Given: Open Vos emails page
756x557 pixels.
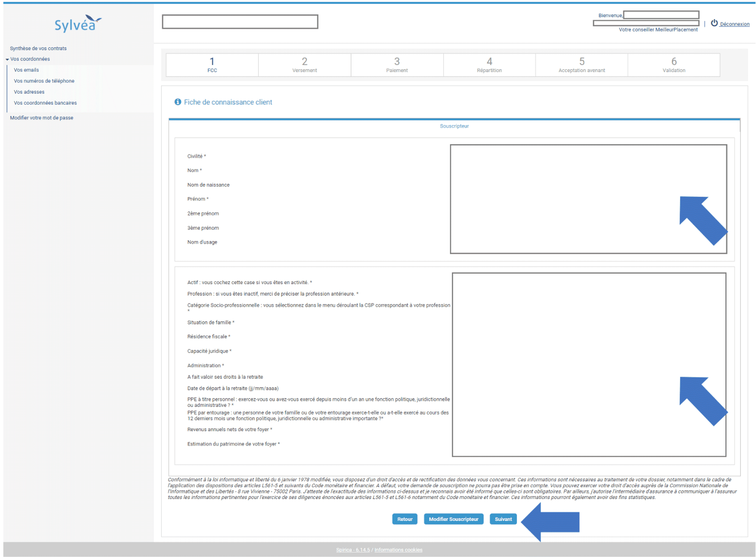Looking at the screenshot, I should (x=26, y=70).
